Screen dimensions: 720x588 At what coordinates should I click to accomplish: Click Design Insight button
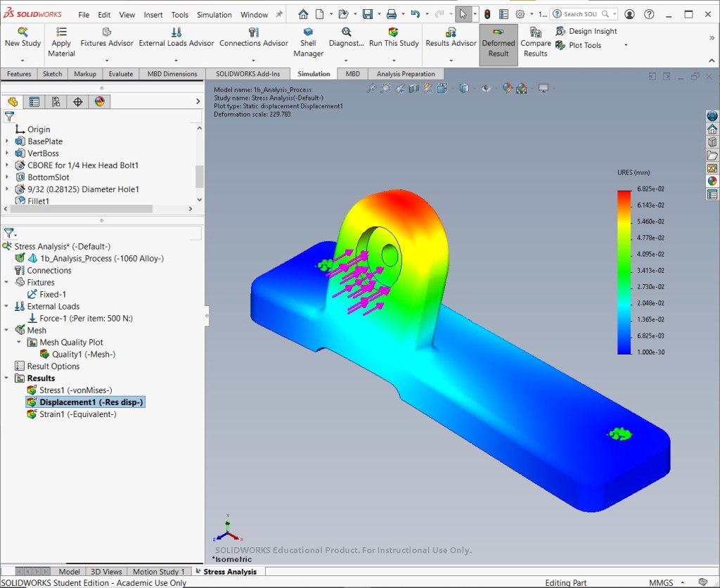pyautogui.click(x=586, y=31)
